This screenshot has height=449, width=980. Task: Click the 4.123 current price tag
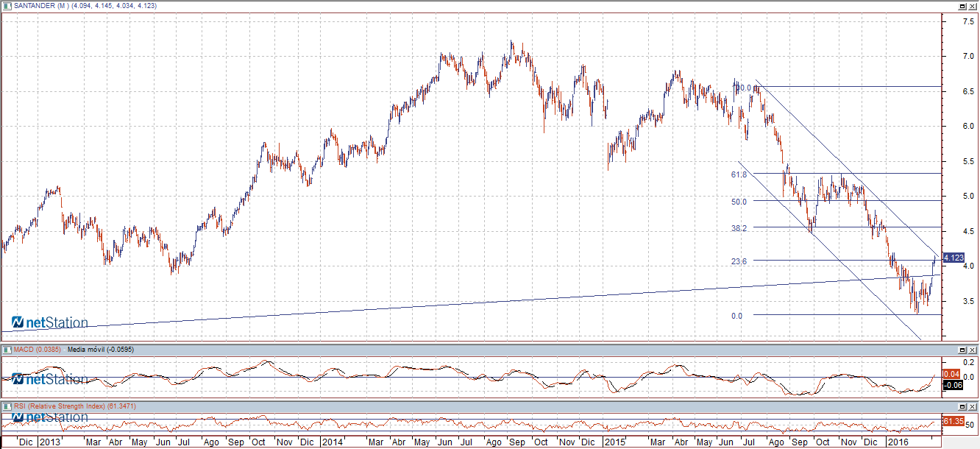tap(954, 258)
